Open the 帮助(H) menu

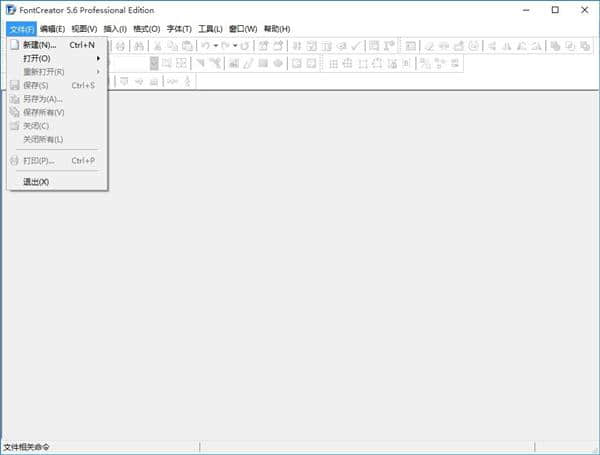pyautogui.click(x=277, y=29)
